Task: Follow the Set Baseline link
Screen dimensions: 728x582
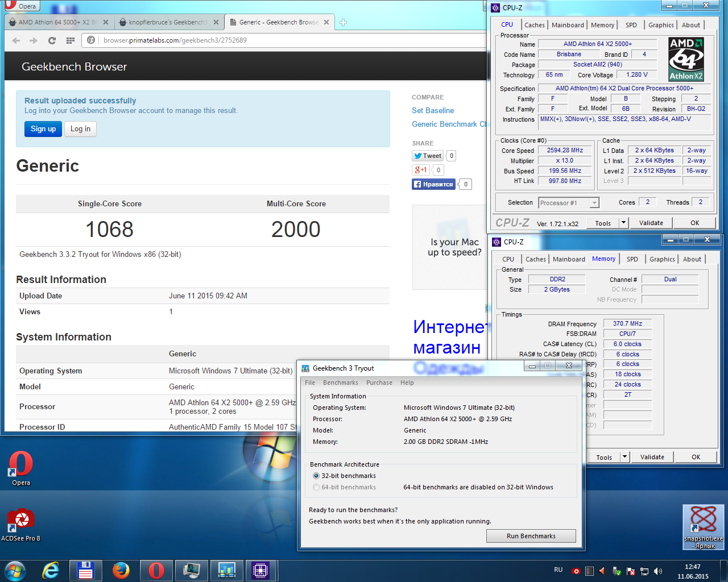Action: 433,110
